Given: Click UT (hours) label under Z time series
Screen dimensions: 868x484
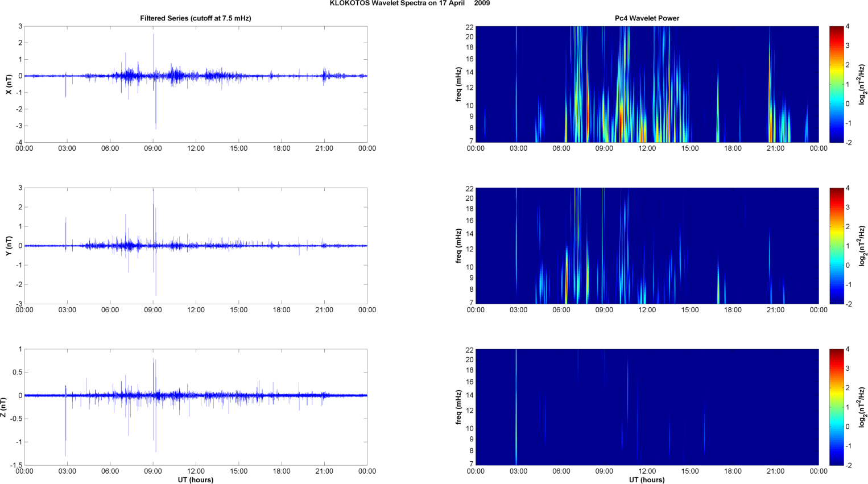Looking at the screenshot, I should tap(195, 480).
